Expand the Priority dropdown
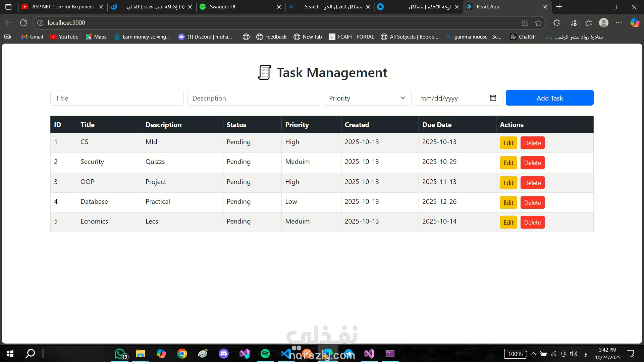This screenshot has height=362, width=644. [x=367, y=98]
